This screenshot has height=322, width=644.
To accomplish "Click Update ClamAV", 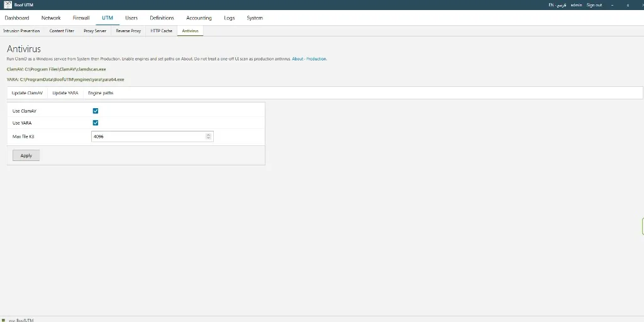I will click(x=27, y=93).
